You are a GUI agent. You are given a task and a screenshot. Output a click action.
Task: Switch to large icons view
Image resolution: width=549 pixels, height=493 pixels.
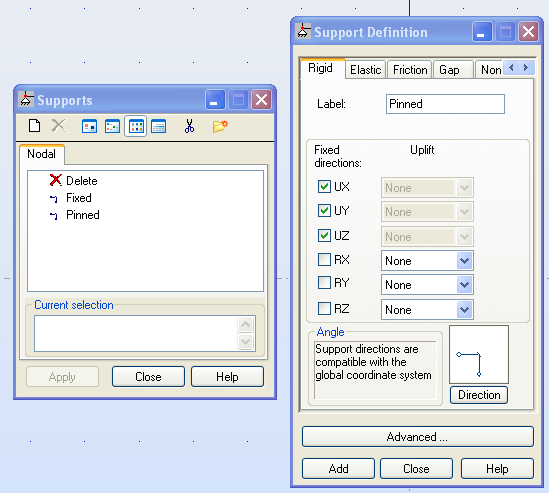89,126
